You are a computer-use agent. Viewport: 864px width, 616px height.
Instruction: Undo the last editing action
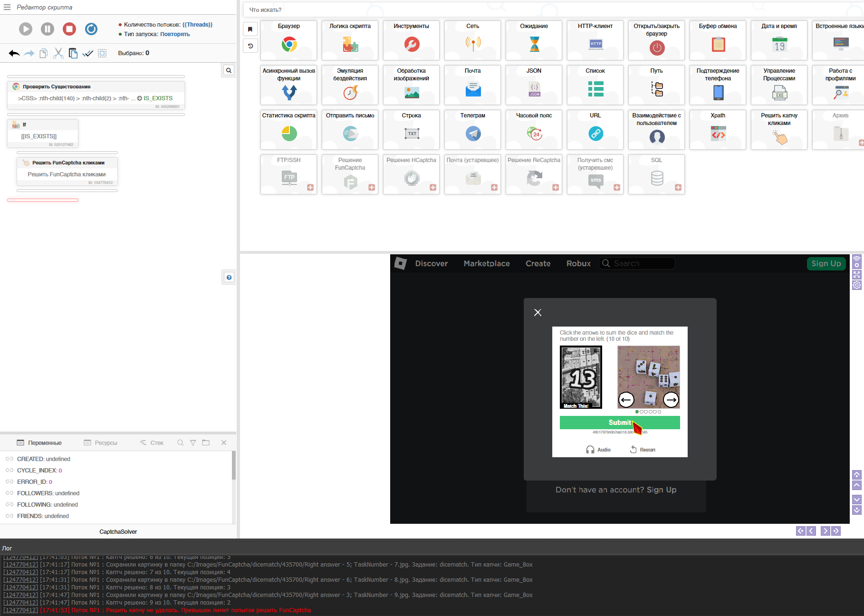[13, 53]
